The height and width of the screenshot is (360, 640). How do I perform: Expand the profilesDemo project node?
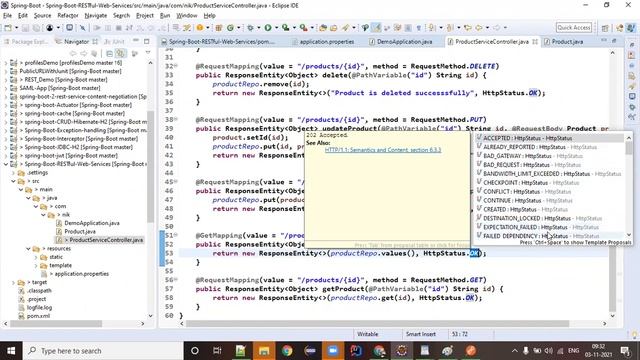[6, 62]
